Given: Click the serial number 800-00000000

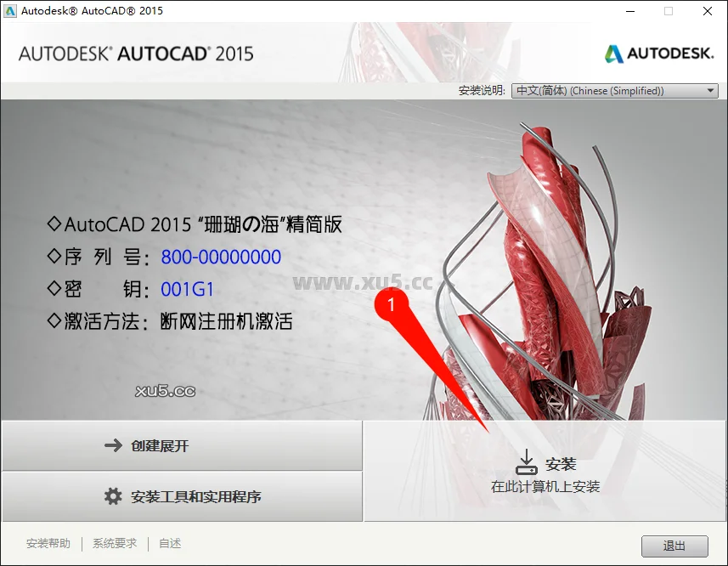Looking at the screenshot, I should tap(221, 257).
